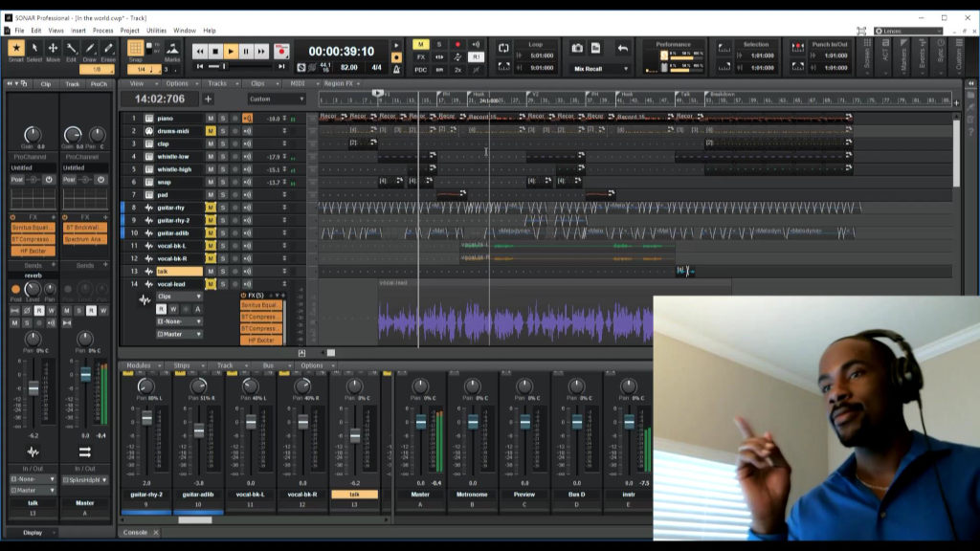
Task: Take a Mix Recall snapshot with the camera
Action: [577, 48]
